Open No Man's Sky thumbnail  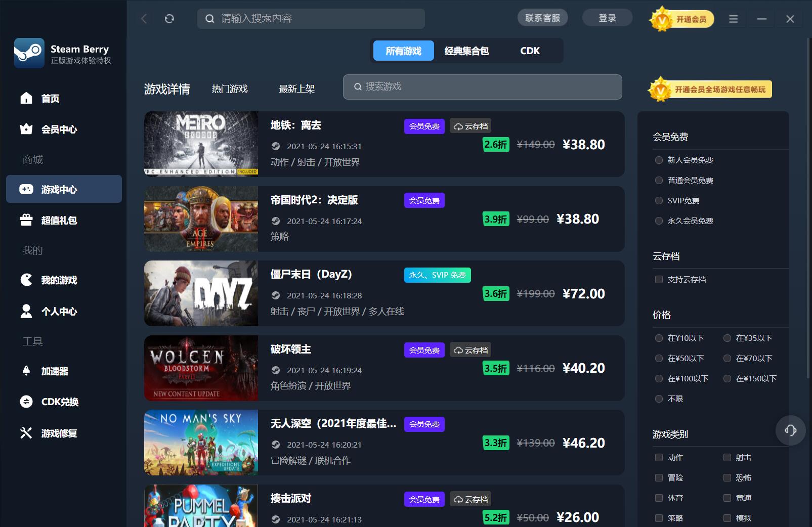[x=201, y=443]
